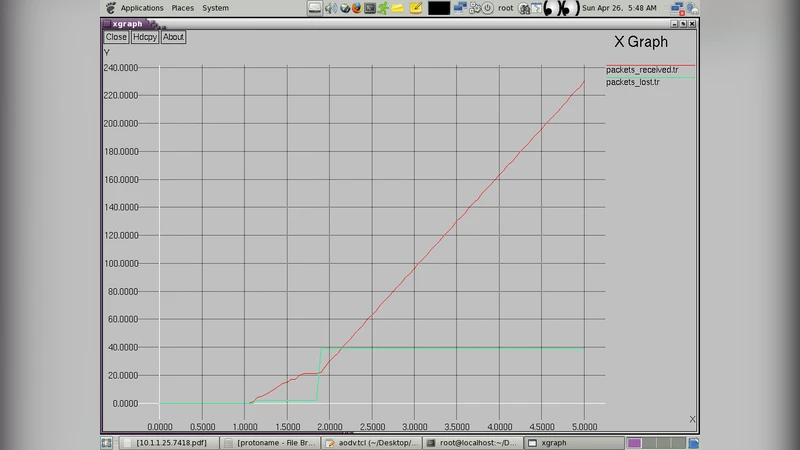This screenshot has height=450, width=800.
Task: Open the Places menu
Action: click(183, 8)
